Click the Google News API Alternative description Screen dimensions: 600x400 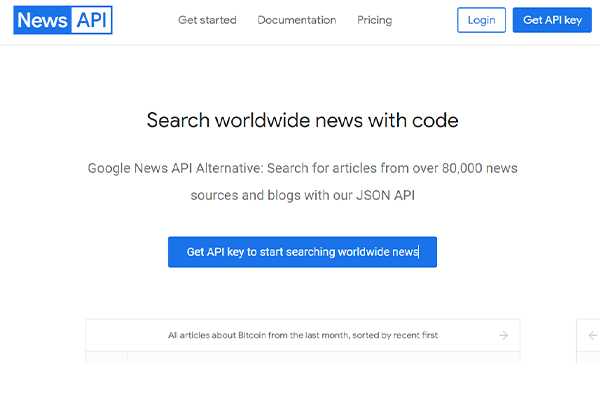[302, 181]
